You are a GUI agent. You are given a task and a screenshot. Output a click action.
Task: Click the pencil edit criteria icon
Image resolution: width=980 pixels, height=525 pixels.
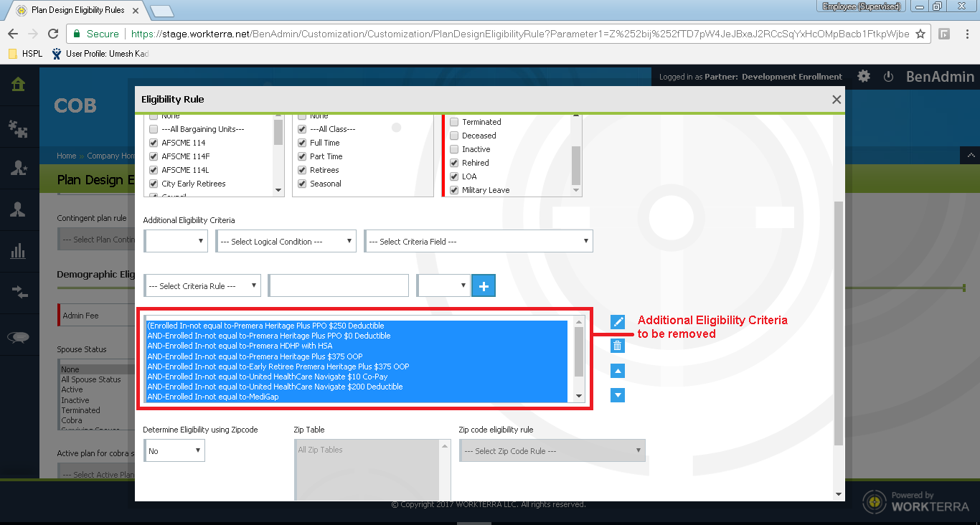coord(618,323)
